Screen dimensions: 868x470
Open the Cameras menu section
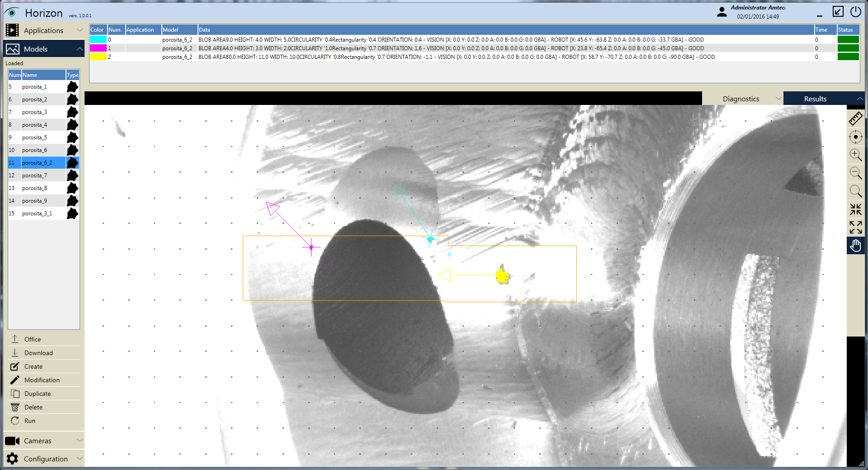coord(44,441)
